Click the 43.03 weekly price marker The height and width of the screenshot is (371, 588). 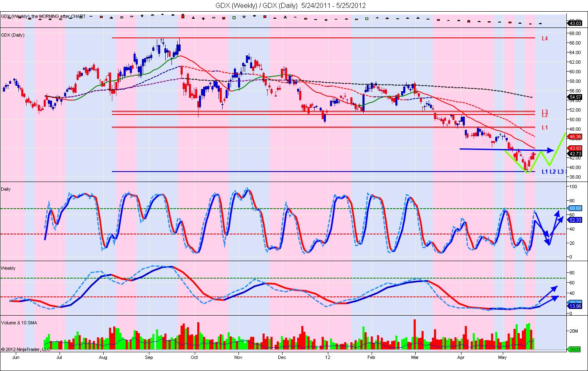tap(574, 24)
